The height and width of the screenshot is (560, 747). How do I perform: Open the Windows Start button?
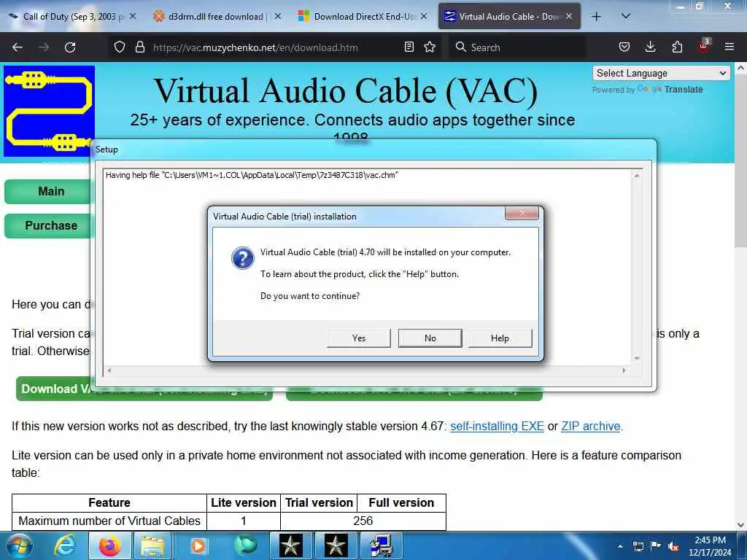[19, 545]
